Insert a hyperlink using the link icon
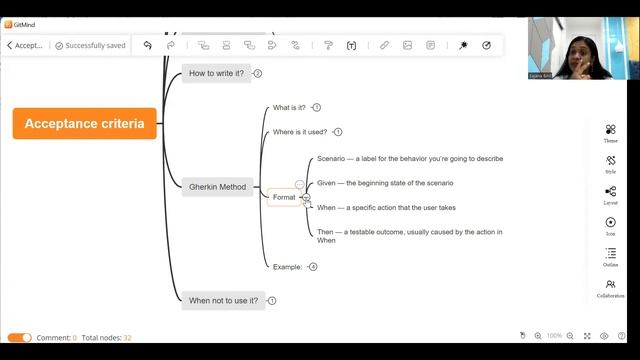Screen dimensions: 640x360 [x=384, y=45]
